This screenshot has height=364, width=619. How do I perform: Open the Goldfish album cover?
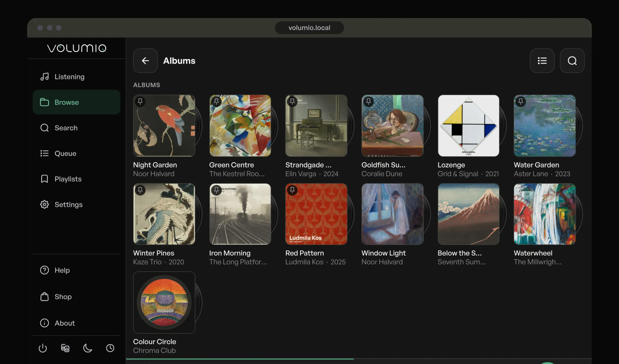(392, 125)
